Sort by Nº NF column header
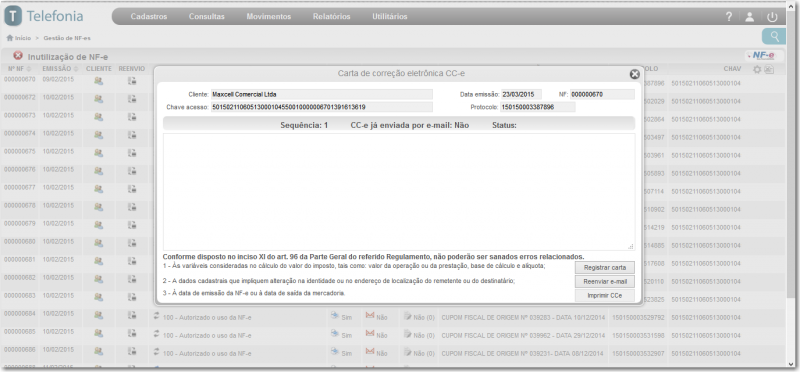800x372 pixels. point(19,68)
